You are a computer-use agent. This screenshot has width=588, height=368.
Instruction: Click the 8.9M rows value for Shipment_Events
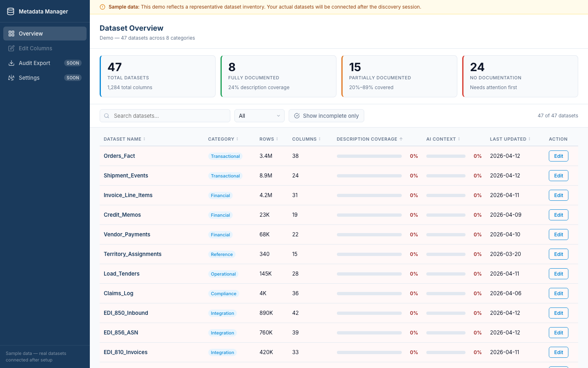pyautogui.click(x=266, y=175)
